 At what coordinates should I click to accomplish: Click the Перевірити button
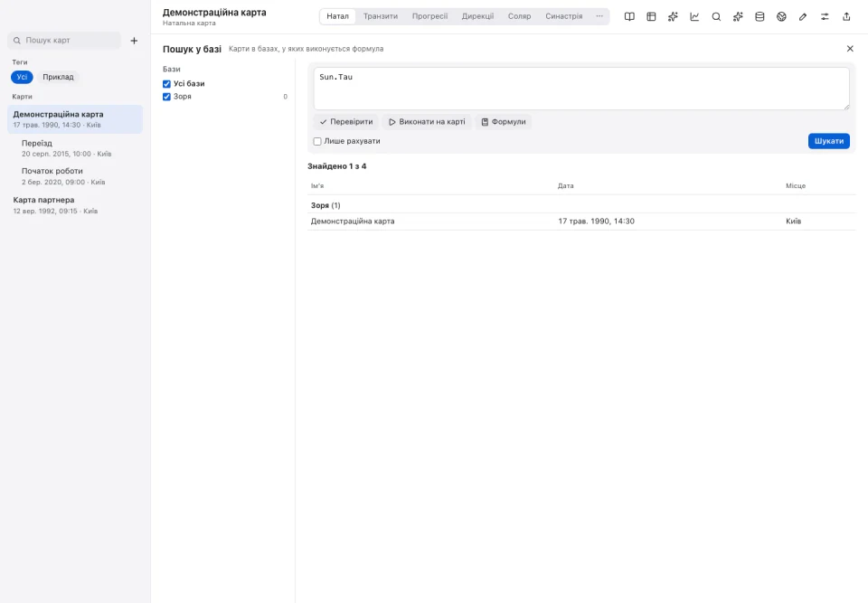(346, 122)
